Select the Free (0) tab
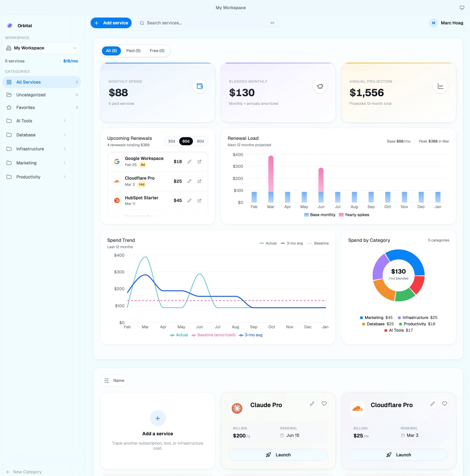Image resolution: width=470 pixels, height=476 pixels. (157, 51)
